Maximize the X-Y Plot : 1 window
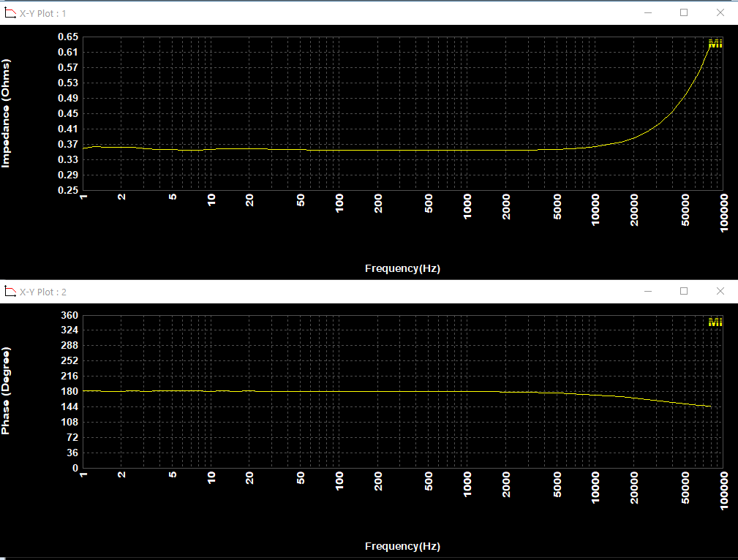 [x=684, y=12]
